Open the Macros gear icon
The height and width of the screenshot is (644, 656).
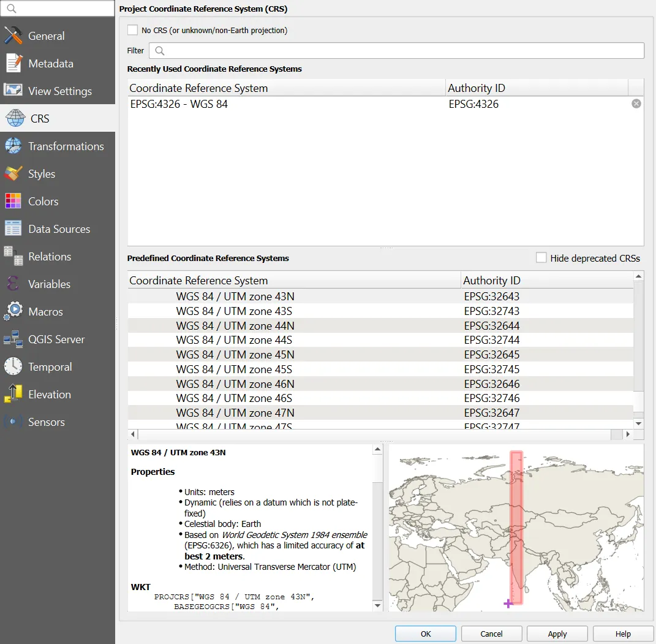tap(13, 311)
